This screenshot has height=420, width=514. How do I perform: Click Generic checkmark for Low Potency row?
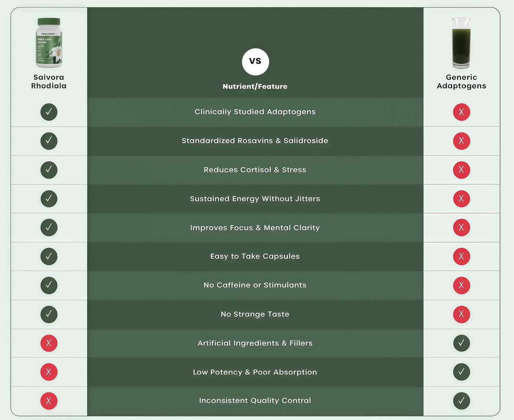(461, 372)
